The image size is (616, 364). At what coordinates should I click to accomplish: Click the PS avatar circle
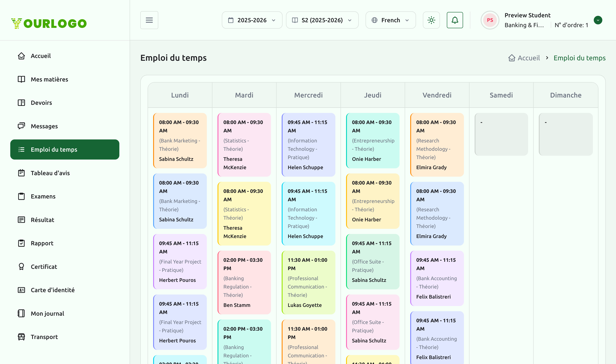490,20
